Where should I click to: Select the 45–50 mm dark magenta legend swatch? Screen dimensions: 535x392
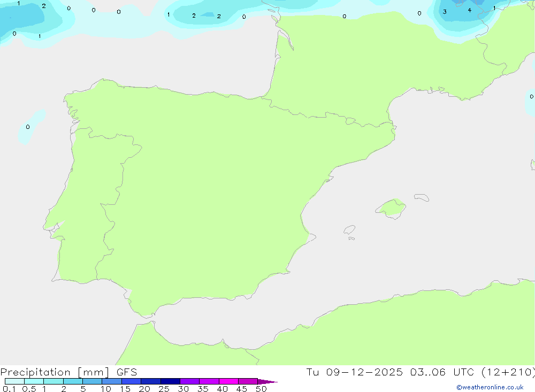pyautogui.click(x=248, y=381)
